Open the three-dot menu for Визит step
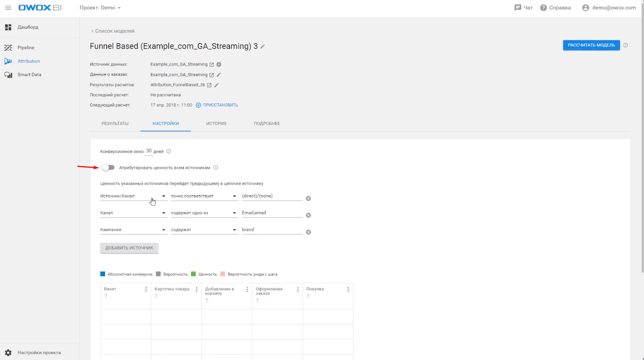The image size is (644, 360). tap(146, 290)
